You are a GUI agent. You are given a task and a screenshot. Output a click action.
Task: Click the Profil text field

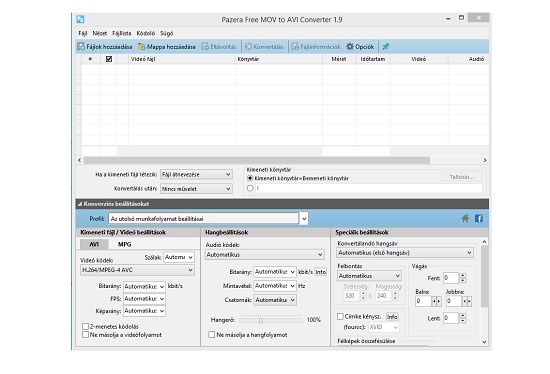pyautogui.click(x=203, y=219)
